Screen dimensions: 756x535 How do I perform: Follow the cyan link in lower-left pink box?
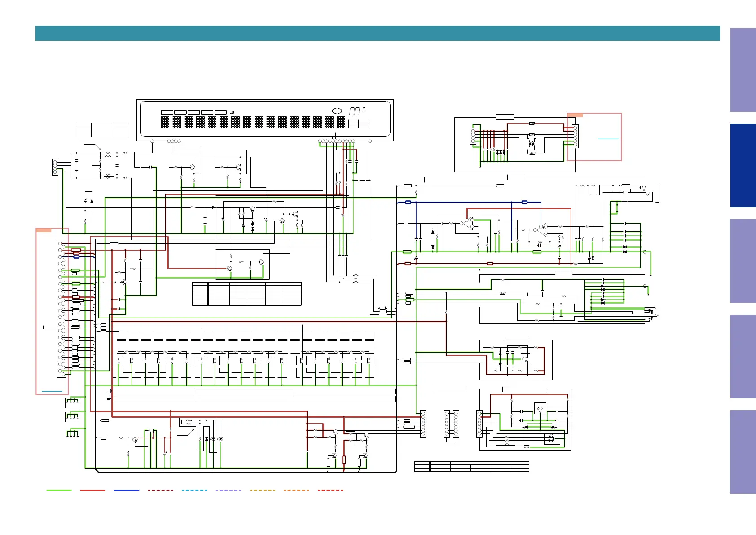tap(52, 392)
